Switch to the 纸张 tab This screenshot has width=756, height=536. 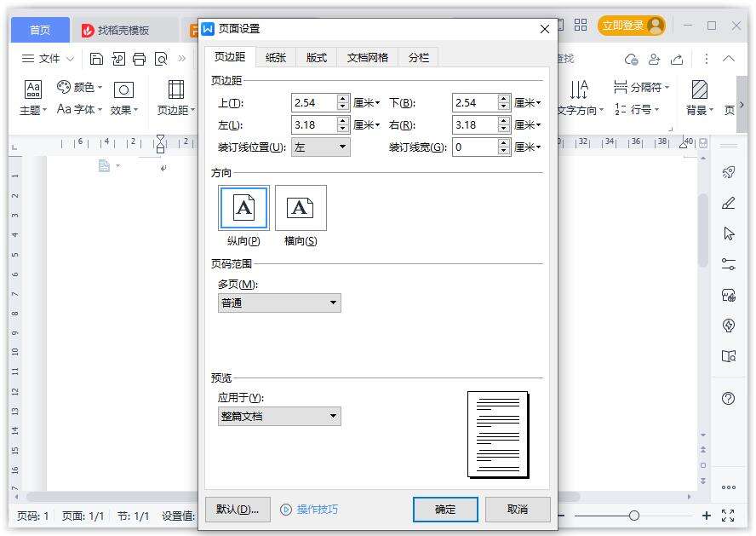pos(276,58)
